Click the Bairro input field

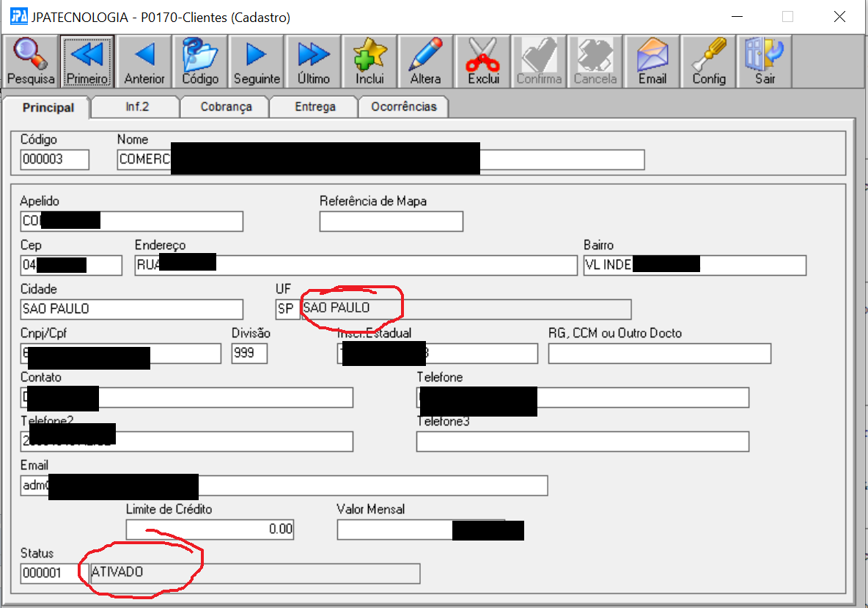695,265
